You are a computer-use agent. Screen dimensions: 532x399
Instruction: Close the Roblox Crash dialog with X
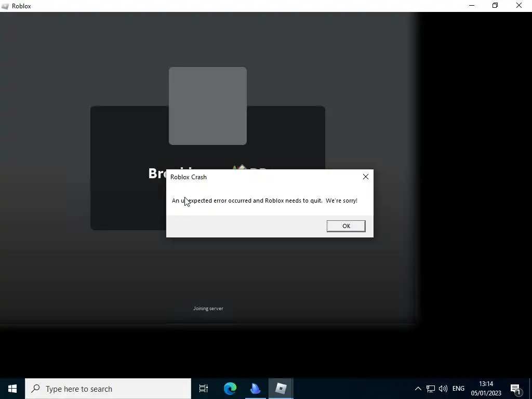click(x=365, y=177)
